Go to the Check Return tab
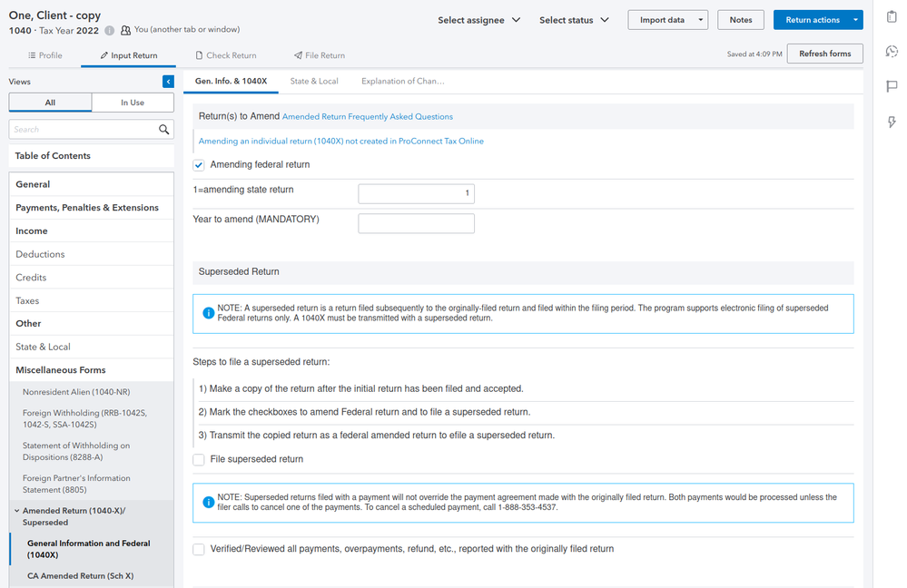Screen dimensions: 907x588 [x=225, y=55]
